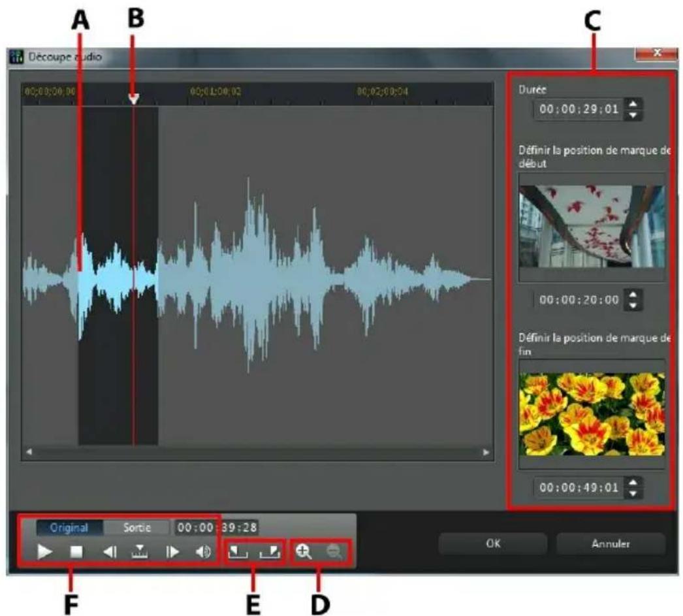The height and width of the screenshot is (616, 683).
Task: Confirm trimming with OK button
Action: [x=493, y=543]
